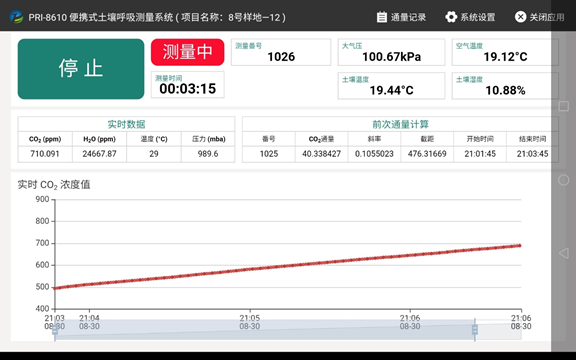
Task: Select the end time 21:03:45
Action: point(532,154)
